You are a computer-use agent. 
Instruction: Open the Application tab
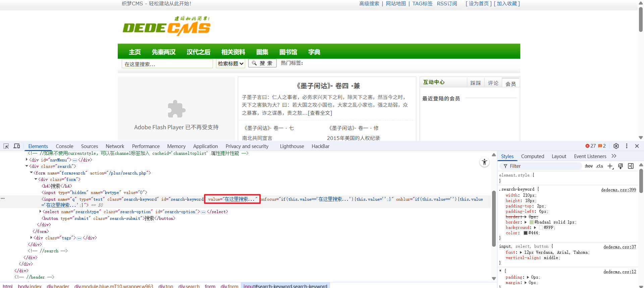pyautogui.click(x=206, y=146)
